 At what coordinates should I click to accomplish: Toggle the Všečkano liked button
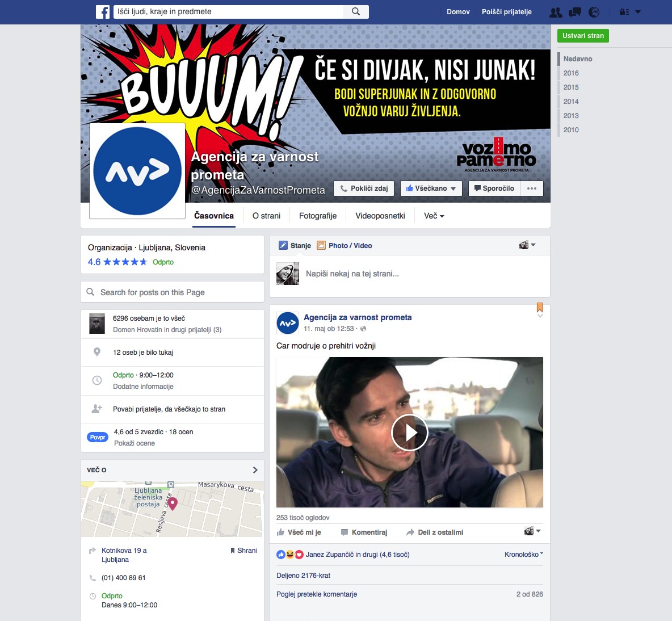(x=431, y=188)
